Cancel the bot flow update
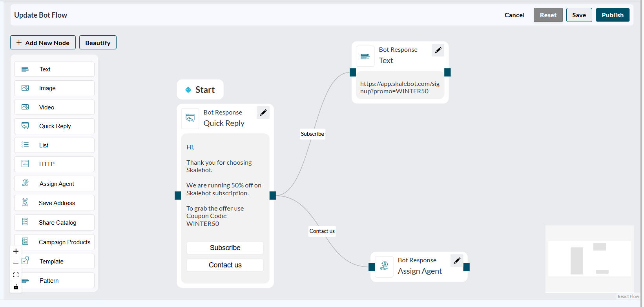The width and height of the screenshot is (644, 307). (514, 15)
